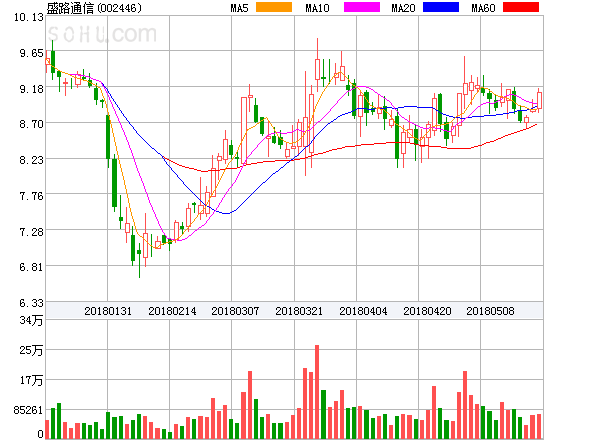
Task: Click the MA10 legend label
Action: point(317,8)
